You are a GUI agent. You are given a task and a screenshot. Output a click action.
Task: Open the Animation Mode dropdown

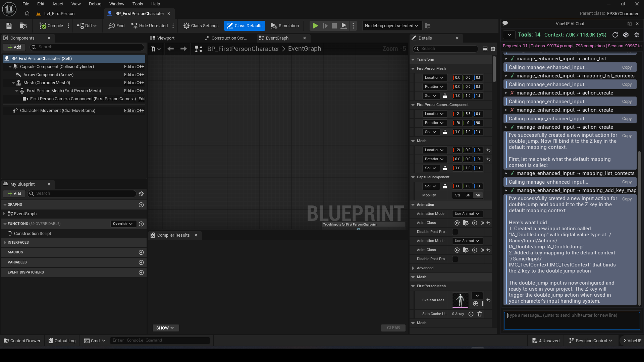(467, 214)
